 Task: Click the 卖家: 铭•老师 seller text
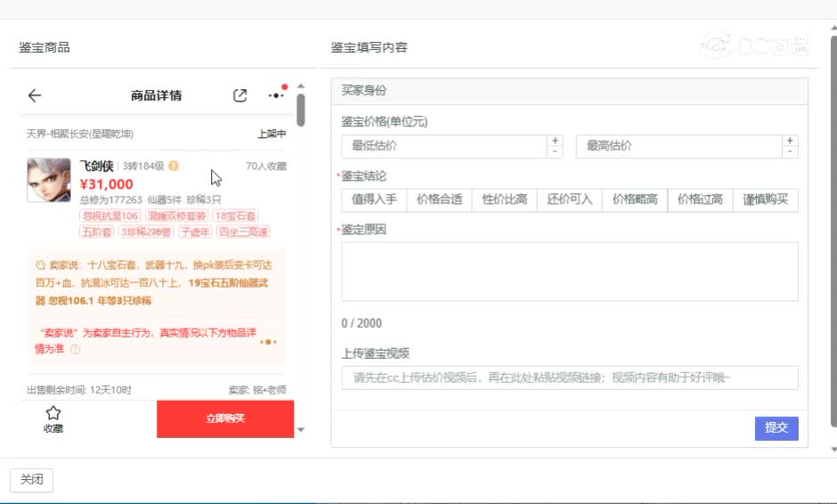click(257, 390)
